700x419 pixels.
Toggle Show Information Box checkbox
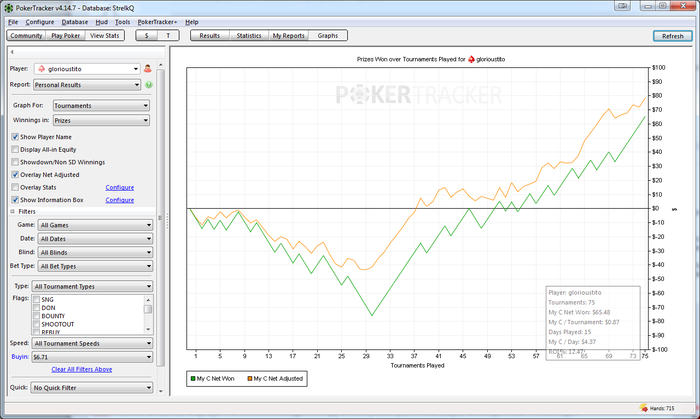click(x=15, y=199)
